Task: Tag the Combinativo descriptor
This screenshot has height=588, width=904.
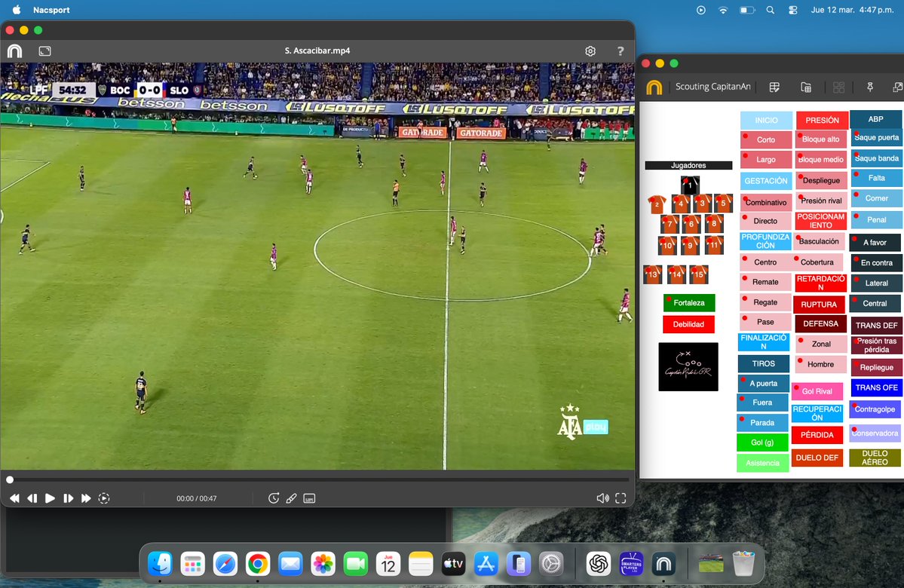Action: click(x=766, y=202)
